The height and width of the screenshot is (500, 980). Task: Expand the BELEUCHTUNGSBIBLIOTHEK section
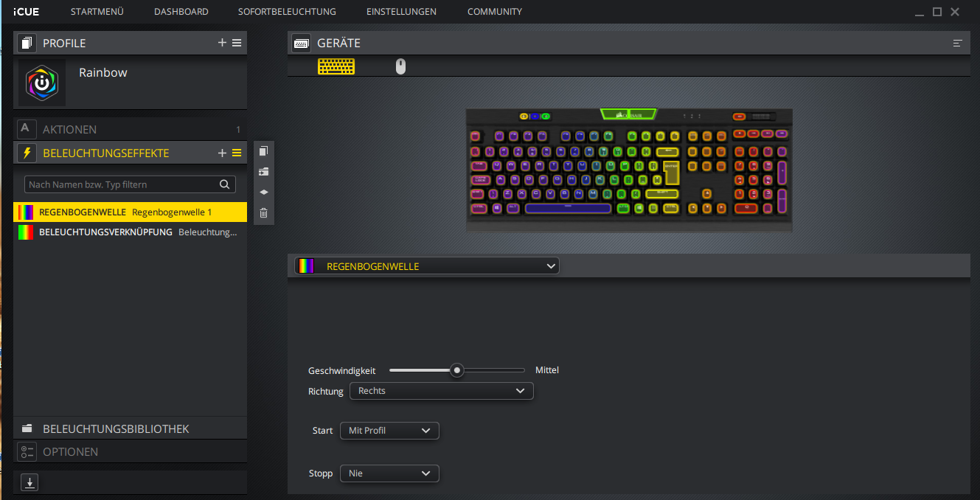click(x=130, y=428)
